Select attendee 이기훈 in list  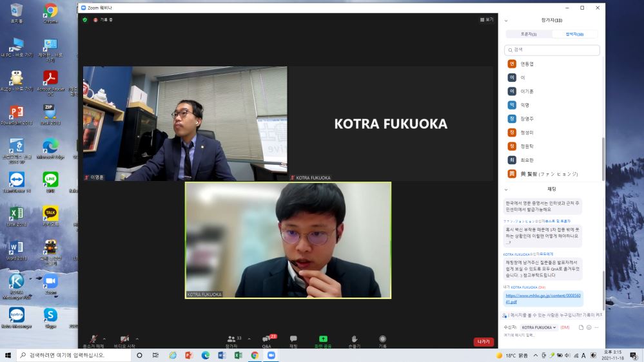(x=552, y=91)
